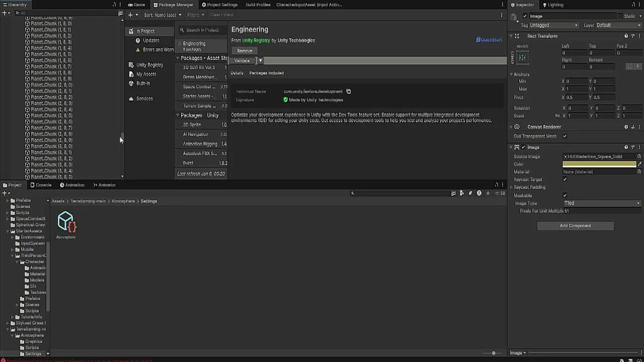Image resolution: width=644 pixels, height=362 pixels.
Task: Switch to the Lighting tab
Action: [x=552, y=5]
